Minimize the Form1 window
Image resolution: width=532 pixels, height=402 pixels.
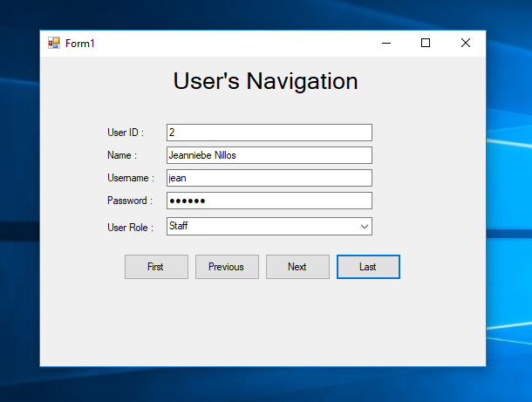(385, 43)
